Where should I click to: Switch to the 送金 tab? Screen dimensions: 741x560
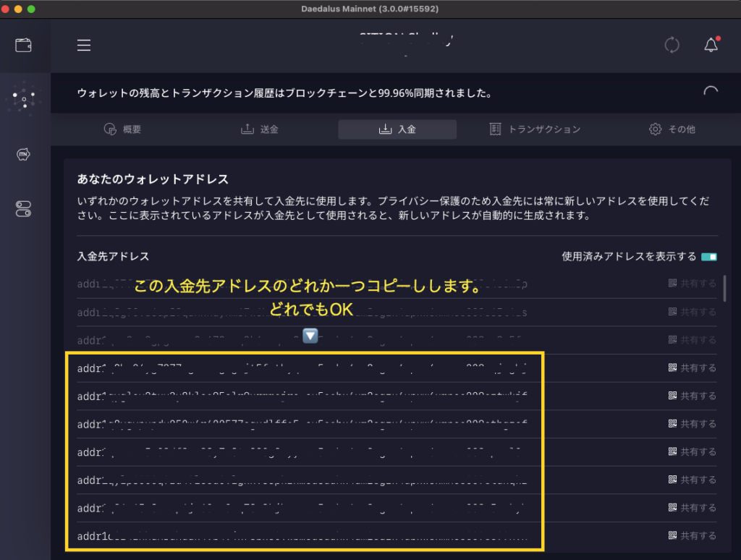pyautogui.click(x=260, y=130)
